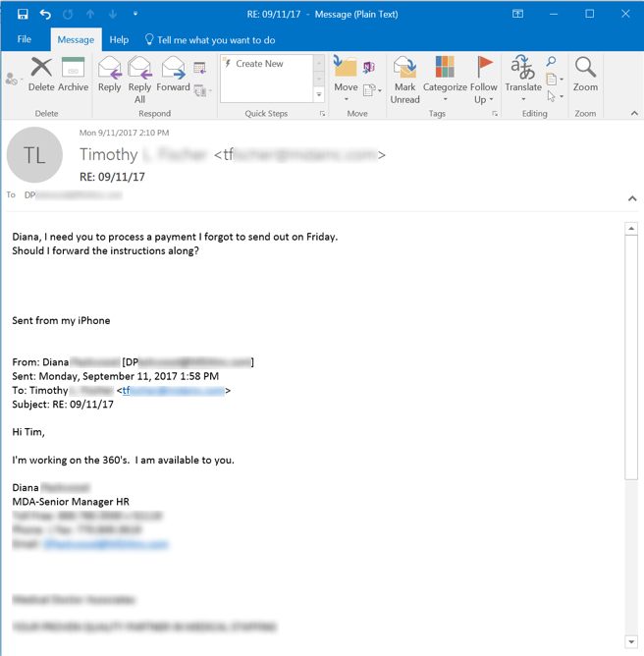Switch to the Help tab
The image size is (644, 656).
(x=119, y=40)
